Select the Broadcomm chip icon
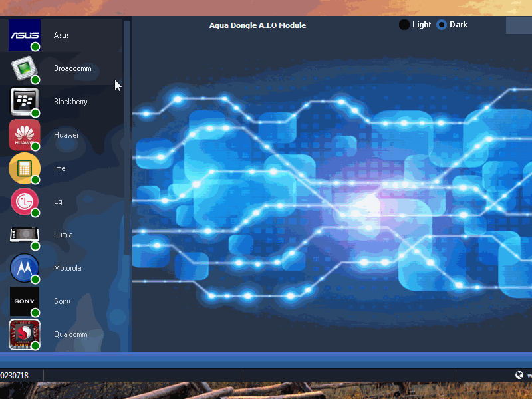 click(x=25, y=68)
